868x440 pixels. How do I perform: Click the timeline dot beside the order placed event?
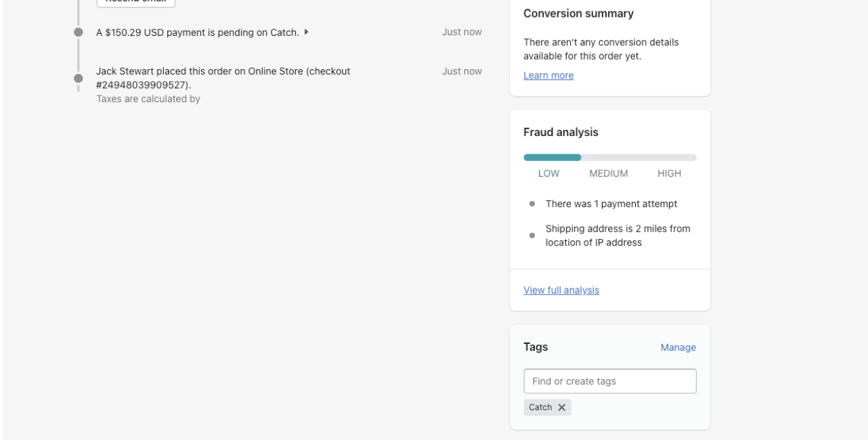pyautogui.click(x=79, y=78)
